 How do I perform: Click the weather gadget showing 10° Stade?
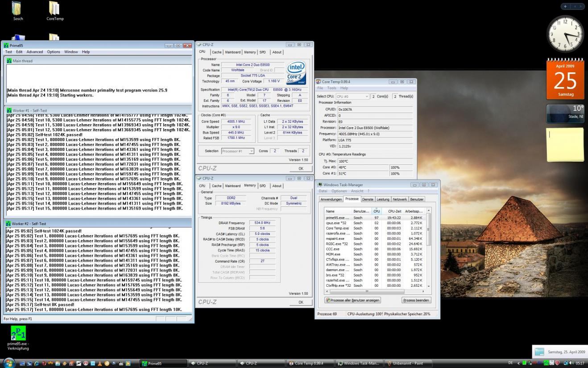[565, 113]
